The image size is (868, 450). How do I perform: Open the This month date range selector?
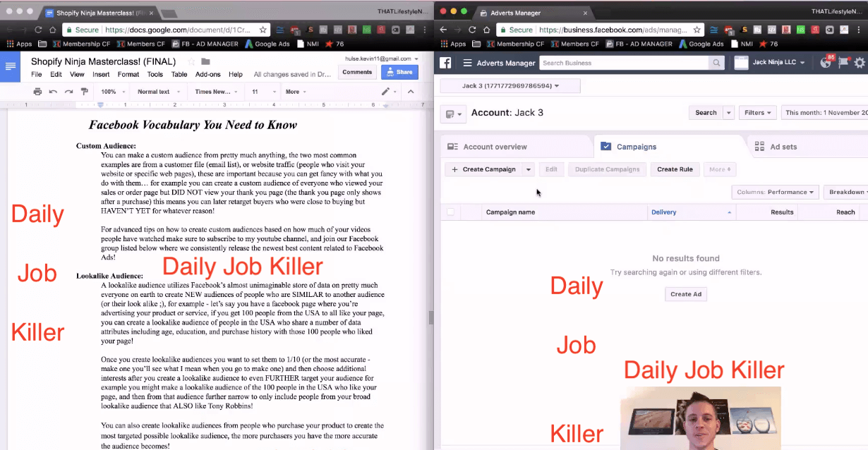pyautogui.click(x=824, y=113)
